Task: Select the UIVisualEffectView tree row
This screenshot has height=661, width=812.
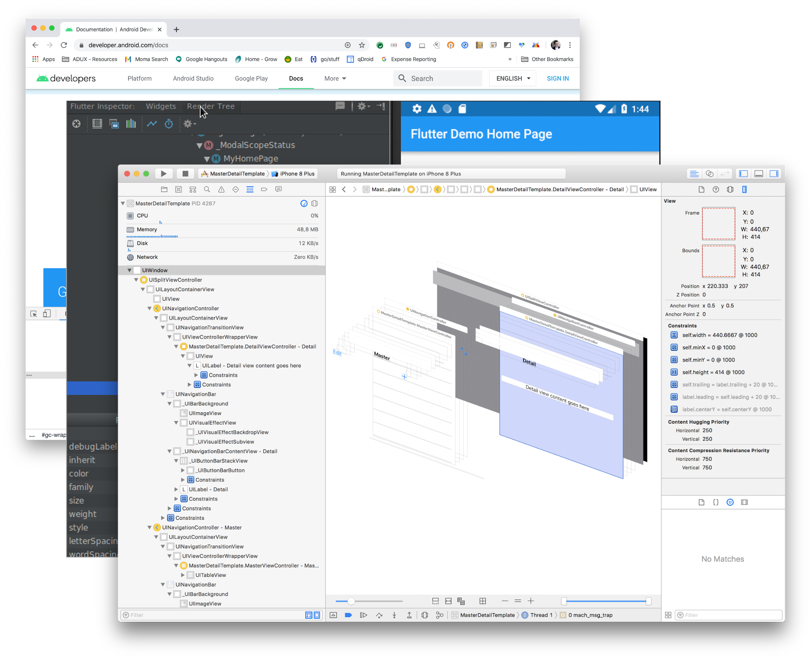Action: 222,423
